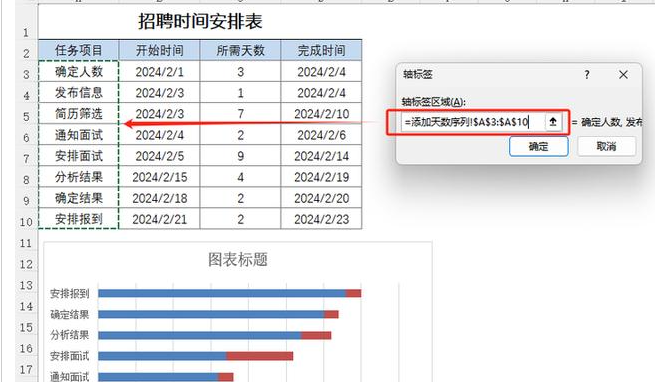
Task: Click the red bar segment for 安排面试
Action: coord(260,356)
